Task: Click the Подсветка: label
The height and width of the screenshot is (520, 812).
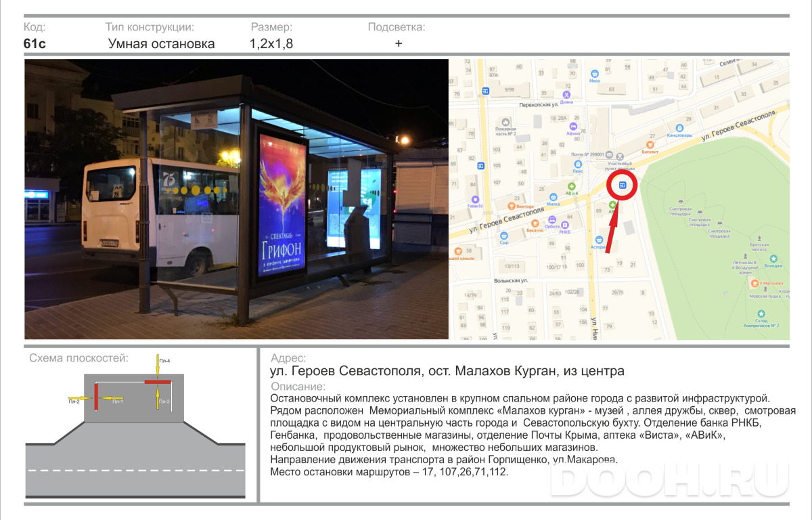Action: [397, 27]
